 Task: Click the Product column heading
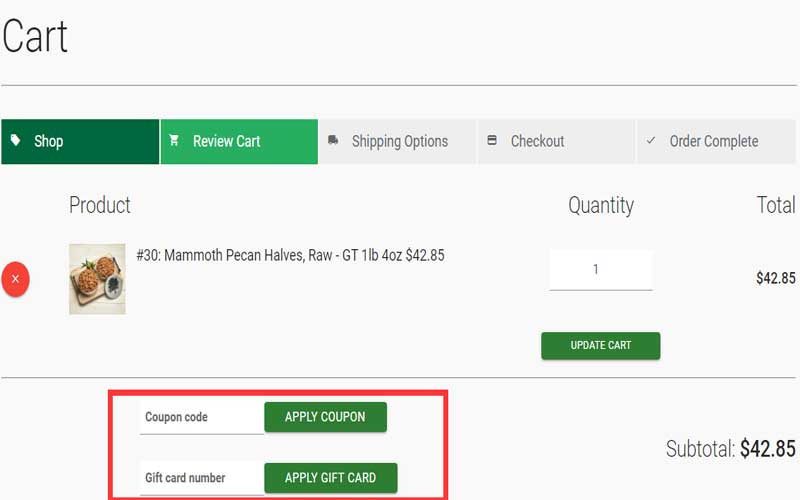[100, 205]
